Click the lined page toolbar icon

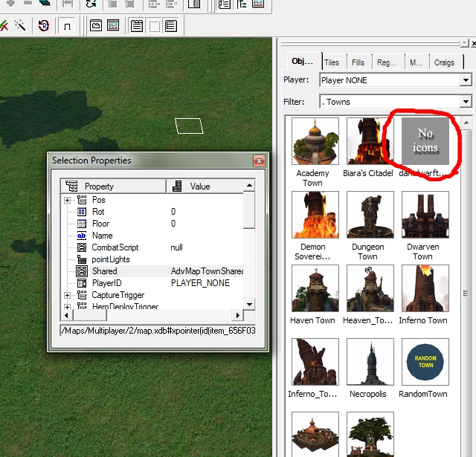pos(171,26)
